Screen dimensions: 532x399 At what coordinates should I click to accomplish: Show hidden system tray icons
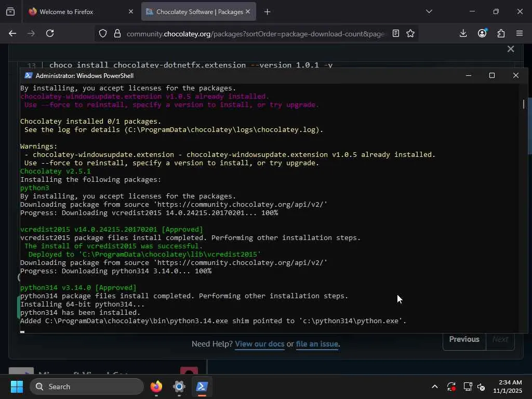pyautogui.click(x=435, y=387)
